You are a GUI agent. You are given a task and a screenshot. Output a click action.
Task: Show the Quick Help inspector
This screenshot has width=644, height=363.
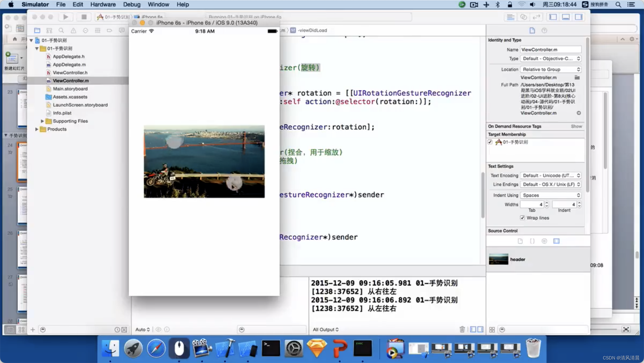click(x=544, y=30)
